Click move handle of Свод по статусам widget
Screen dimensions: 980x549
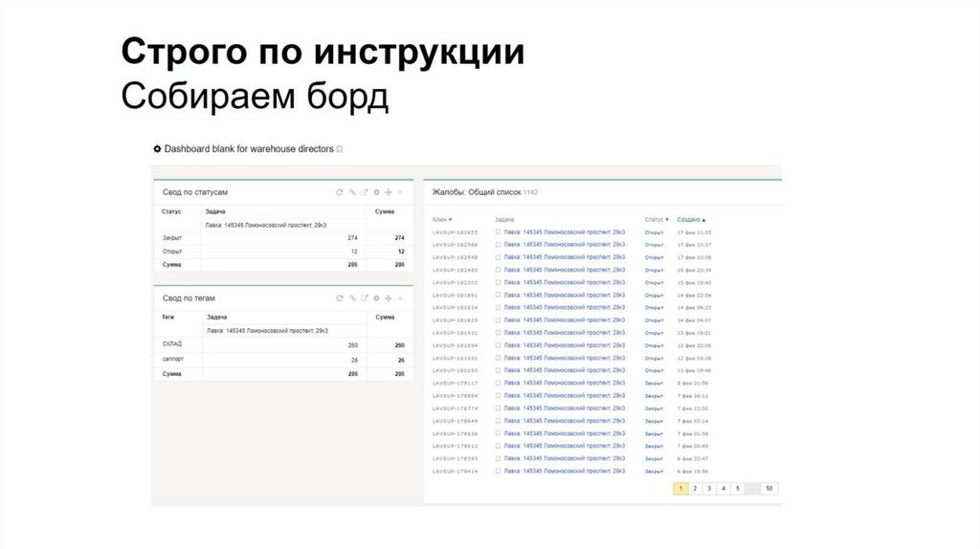(x=390, y=192)
